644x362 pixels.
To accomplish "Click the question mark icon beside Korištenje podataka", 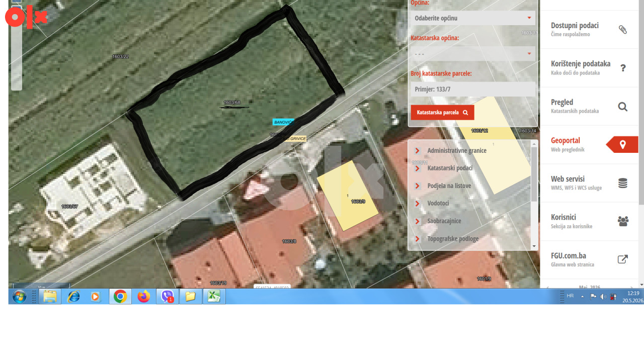I will (623, 68).
